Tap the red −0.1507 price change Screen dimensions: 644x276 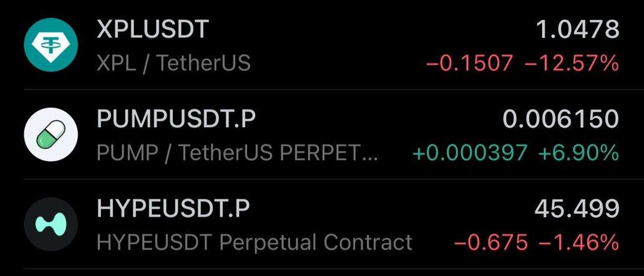click(x=470, y=62)
